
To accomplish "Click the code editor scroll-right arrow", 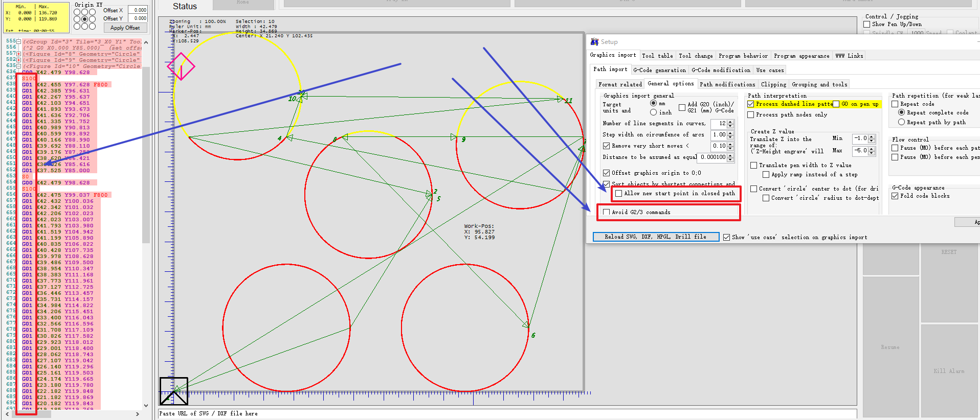I will (138, 414).
